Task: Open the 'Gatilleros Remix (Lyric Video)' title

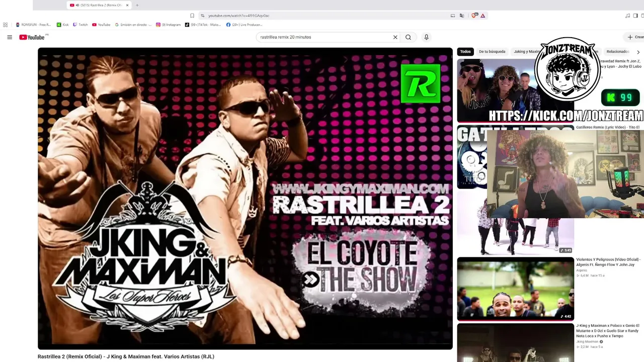Action: pos(608,128)
